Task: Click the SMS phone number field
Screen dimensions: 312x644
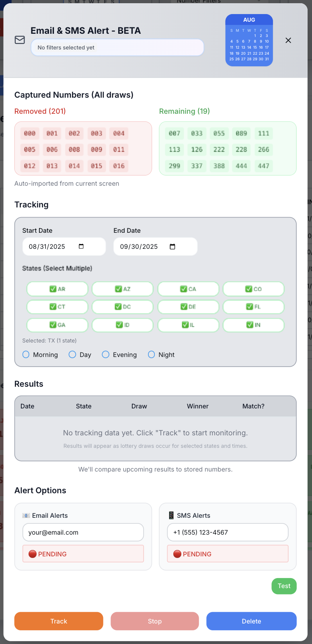Action: coord(228,532)
